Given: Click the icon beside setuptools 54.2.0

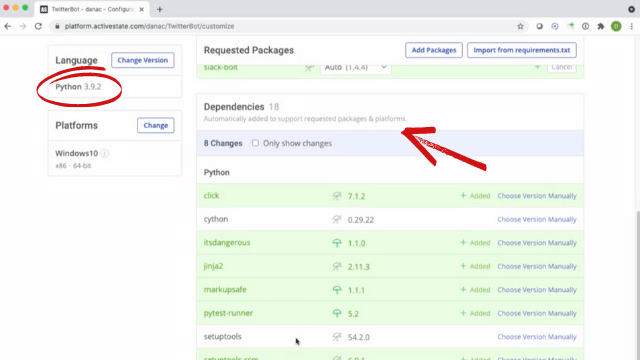Looking at the screenshot, I should tap(337, 337).
